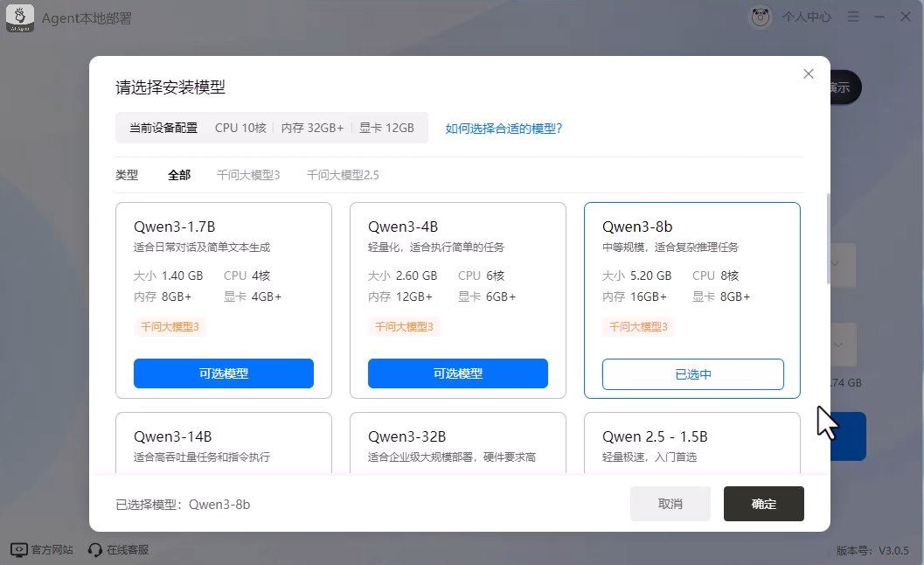Open 个人中心 in the title bar

pos(807,17)
